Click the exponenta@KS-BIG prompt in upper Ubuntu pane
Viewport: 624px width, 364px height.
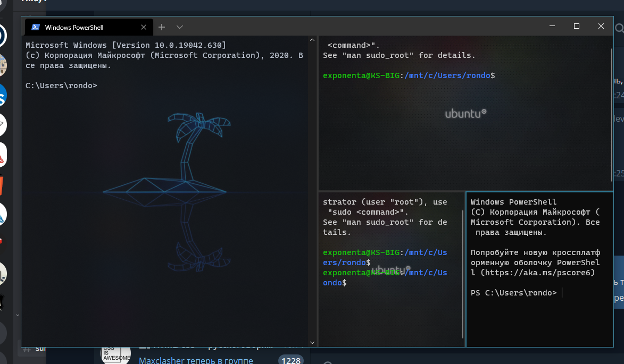[x=409, y=75]
